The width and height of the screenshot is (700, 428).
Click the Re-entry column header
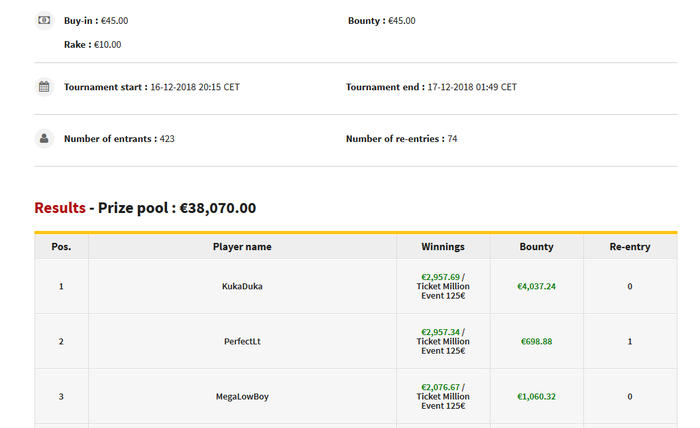coord(629,247)
